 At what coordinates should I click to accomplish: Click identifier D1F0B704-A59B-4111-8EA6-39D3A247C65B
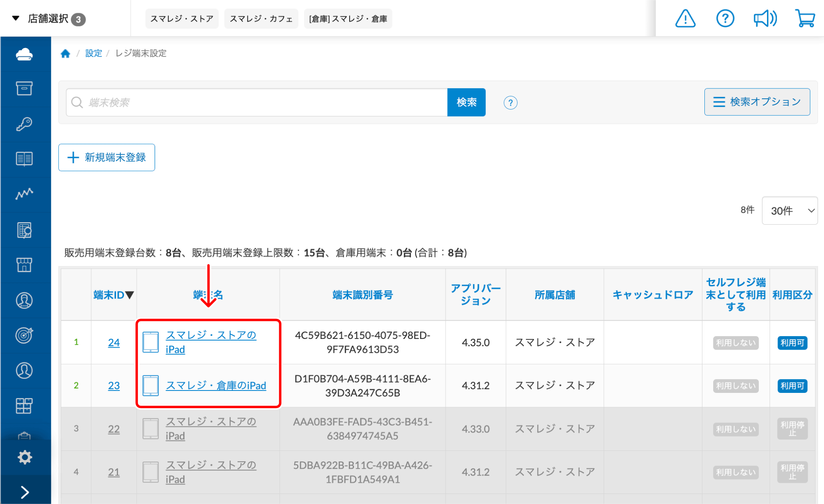click(363, 385)
